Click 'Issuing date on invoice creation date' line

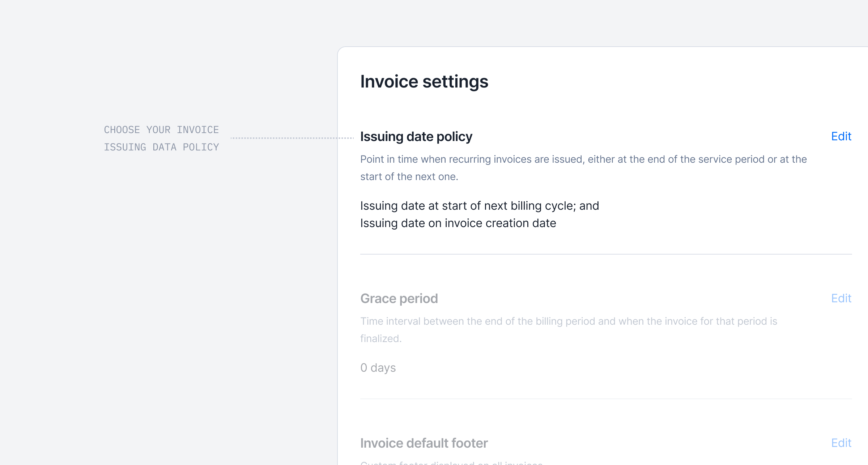coord(458,223)
